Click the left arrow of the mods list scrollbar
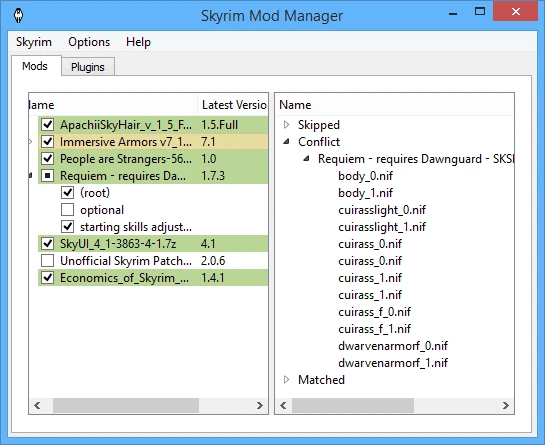Screen dimensions: 545x445 [x=38, y=405]
